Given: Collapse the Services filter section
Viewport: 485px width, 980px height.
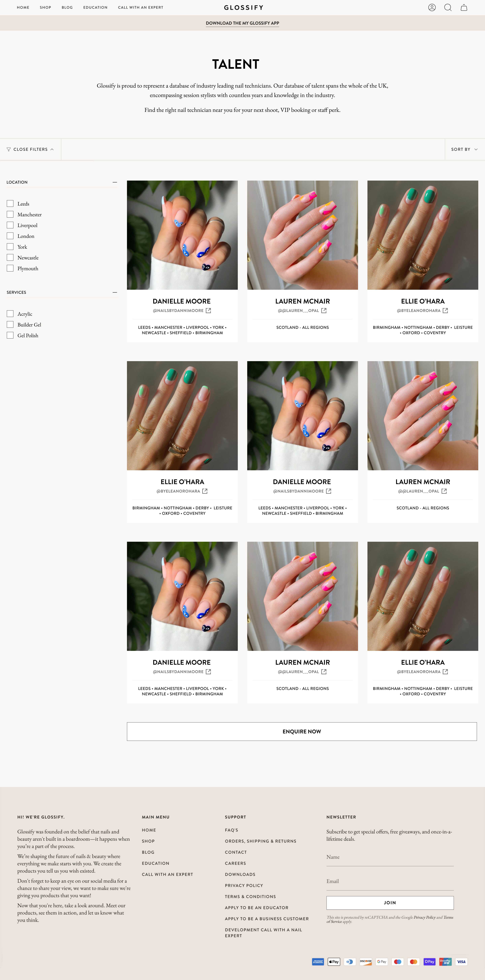Looking at the screenshot, I should tap(115, 292).
